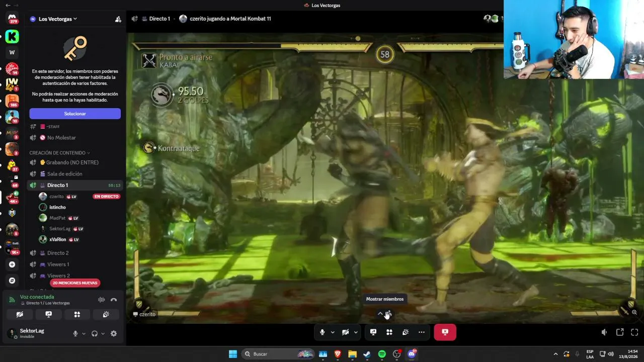Join Sala de edición voice channel
Screen dimensions: 644x362
[75, 174]
